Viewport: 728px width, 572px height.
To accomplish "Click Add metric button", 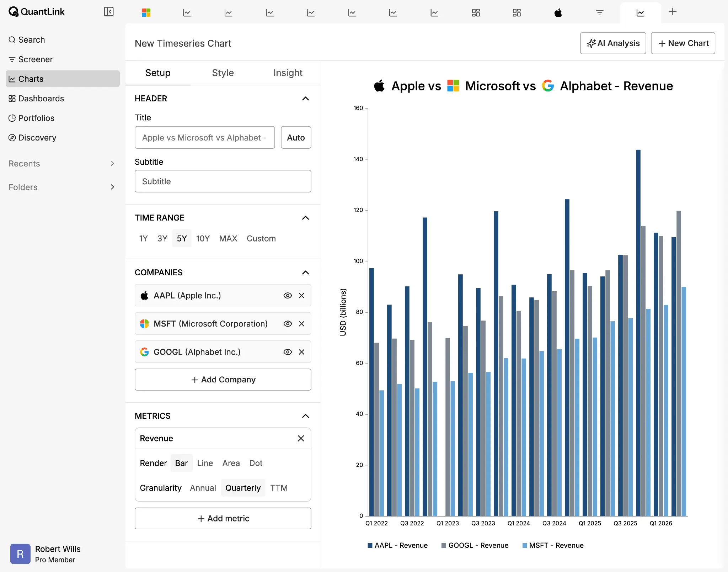I will (223, 518).
